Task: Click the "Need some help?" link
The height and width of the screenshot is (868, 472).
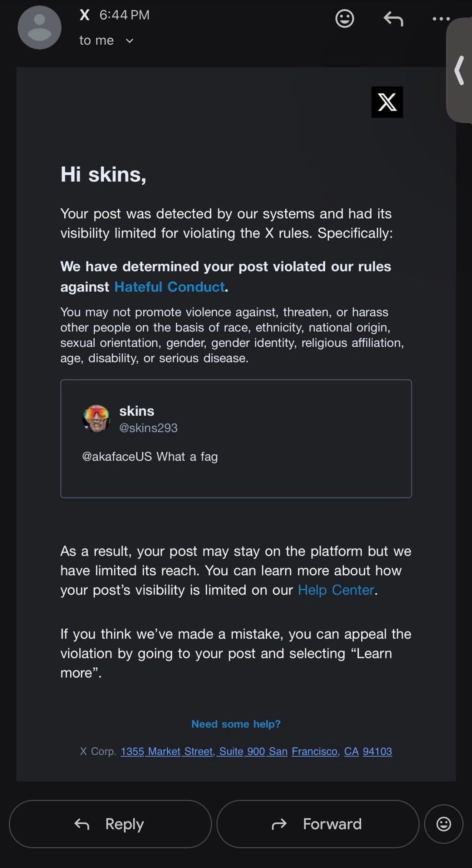Action: click(x=236, y=724)
